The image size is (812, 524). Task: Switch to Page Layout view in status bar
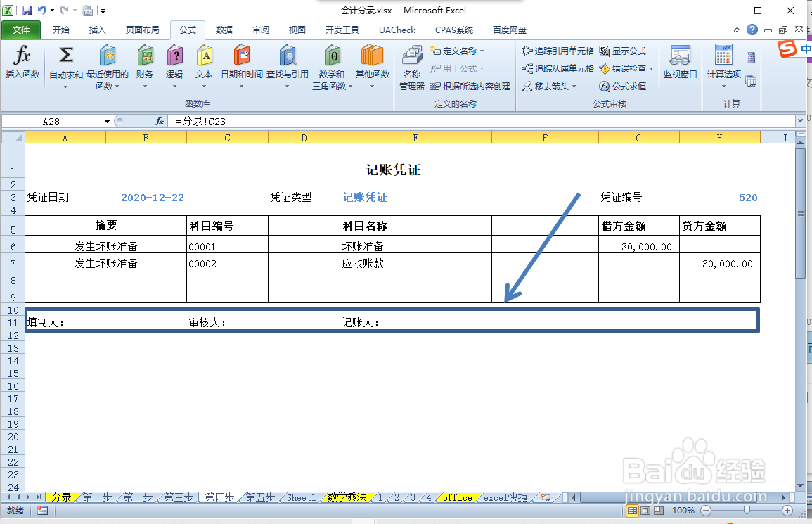pyautogui.click(x=645, y=511)
